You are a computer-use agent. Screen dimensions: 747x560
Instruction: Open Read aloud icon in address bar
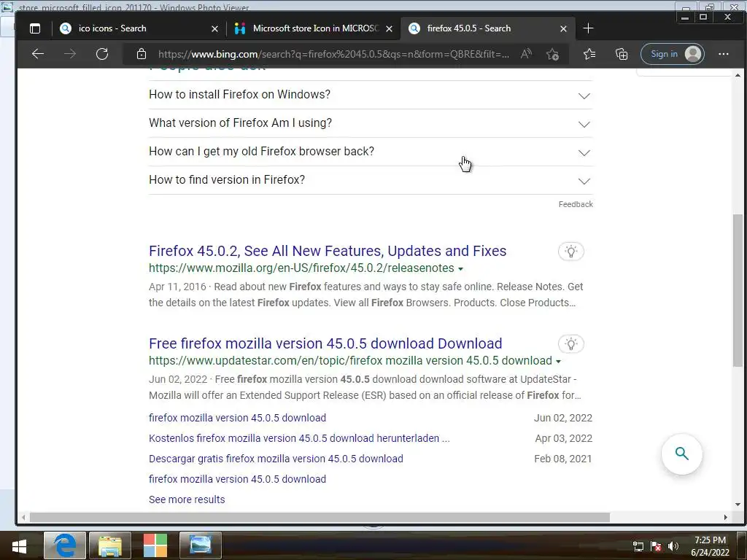pyautogui.click(x=526, y=54)
